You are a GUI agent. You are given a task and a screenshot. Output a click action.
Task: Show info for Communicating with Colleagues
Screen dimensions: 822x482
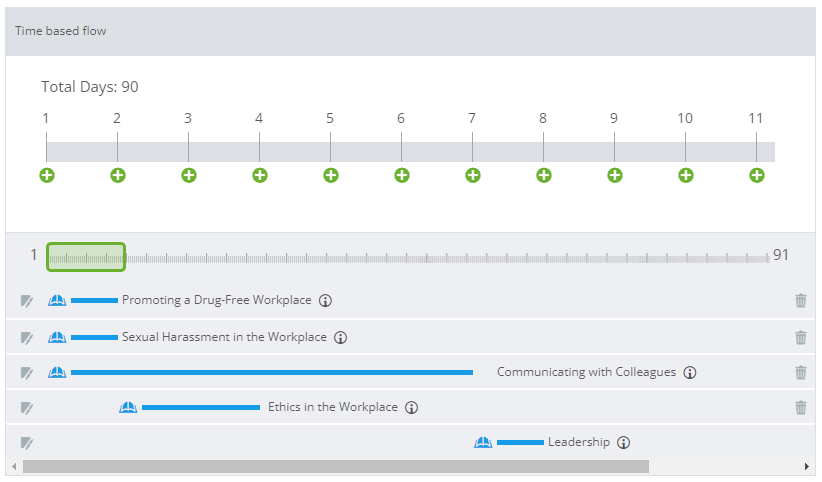690,372
